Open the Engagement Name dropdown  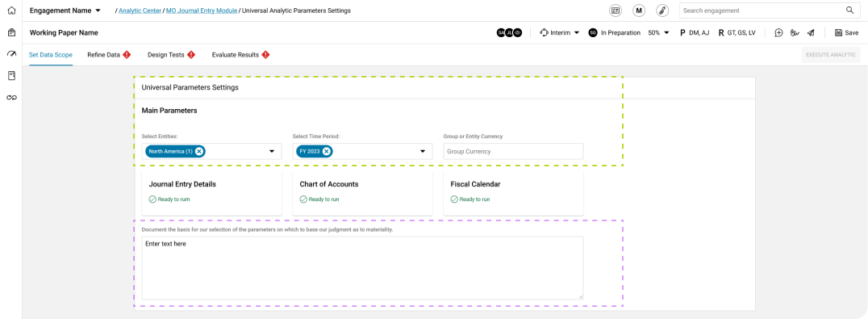pos(65,10)
